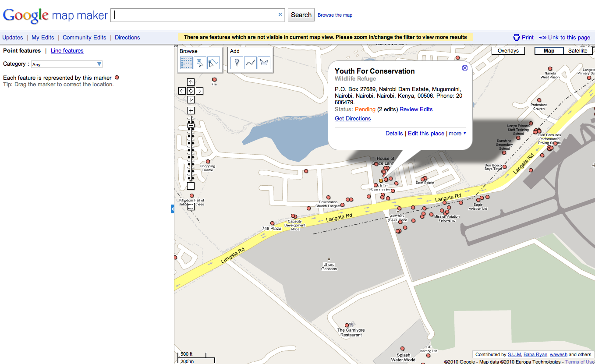Clear the search box with the x

[280, 14]
